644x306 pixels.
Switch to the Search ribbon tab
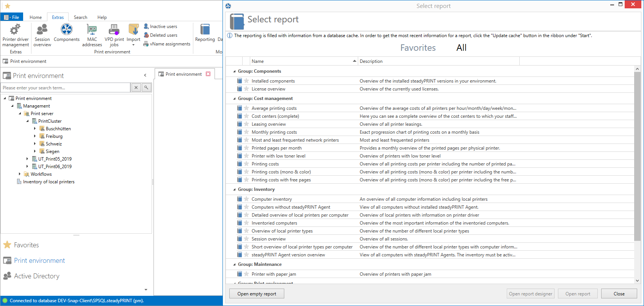80,17
